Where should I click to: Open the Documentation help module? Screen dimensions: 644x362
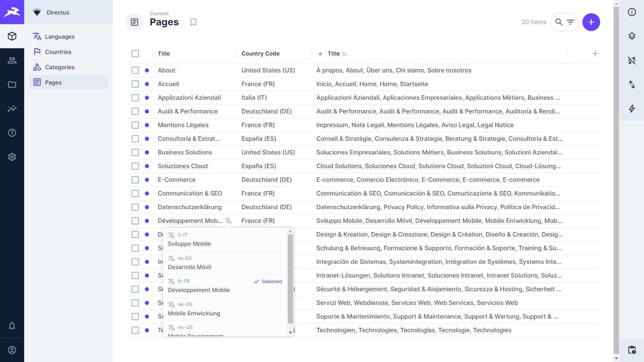click(12, 133)
